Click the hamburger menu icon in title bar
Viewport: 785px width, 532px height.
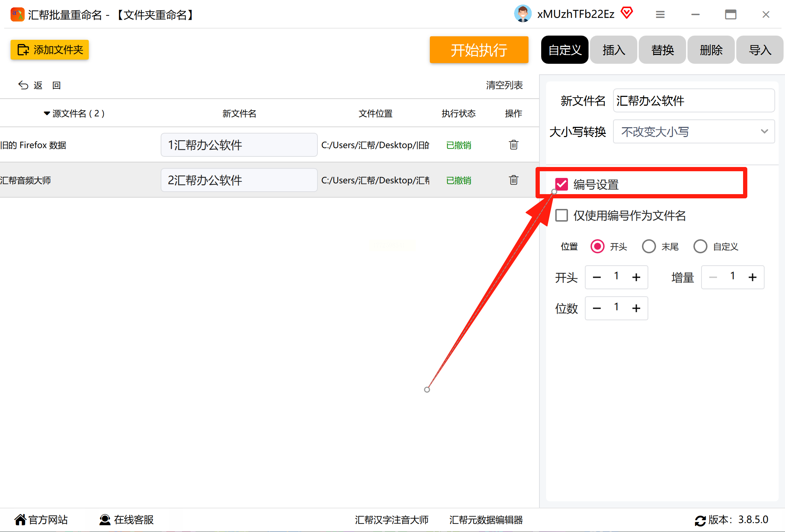click(660, 14)
